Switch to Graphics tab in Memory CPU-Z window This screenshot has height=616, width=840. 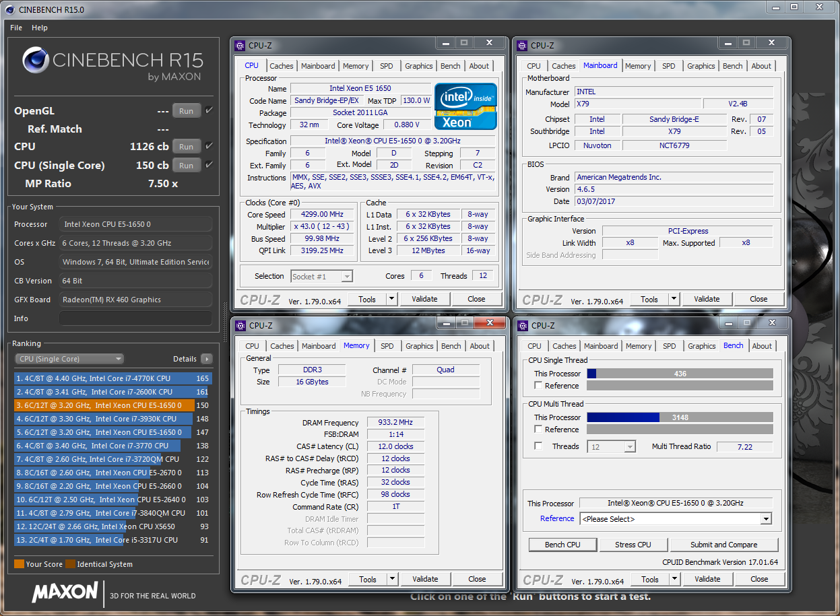click(x=419, y=346)
